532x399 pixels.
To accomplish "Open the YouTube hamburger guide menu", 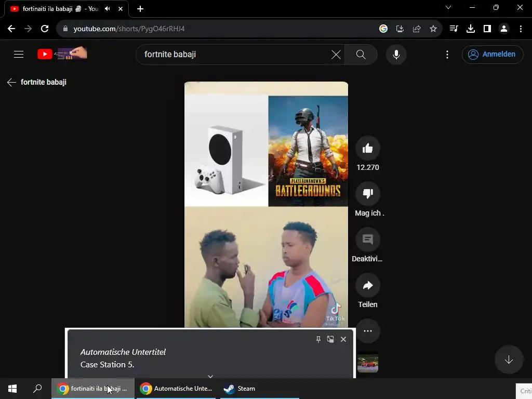I will (x=19, y=54).
